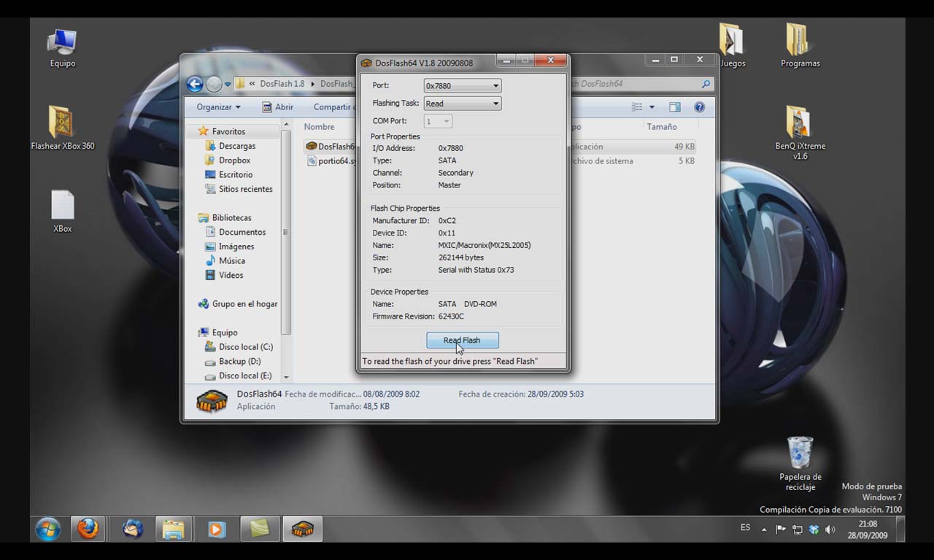Toggle the preview pane icon in Explorer

(675, 107)
